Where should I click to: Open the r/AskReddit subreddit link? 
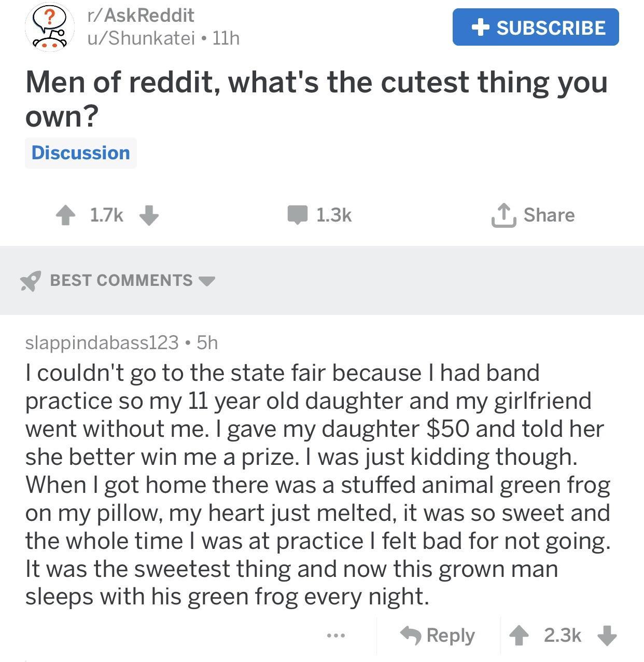tap(141, 15)
